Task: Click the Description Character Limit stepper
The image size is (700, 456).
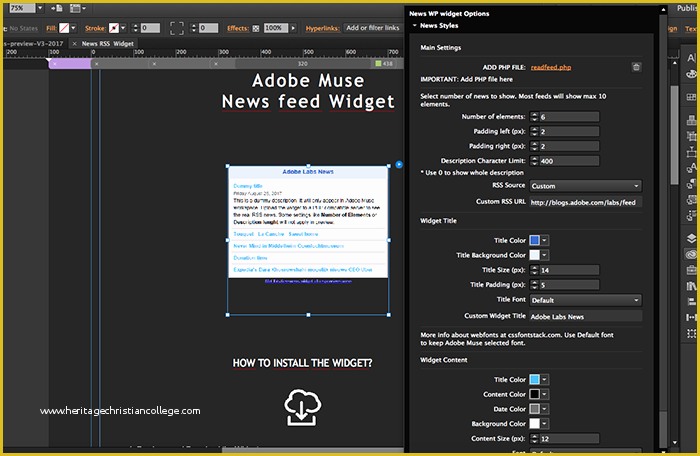Action: 534,161
